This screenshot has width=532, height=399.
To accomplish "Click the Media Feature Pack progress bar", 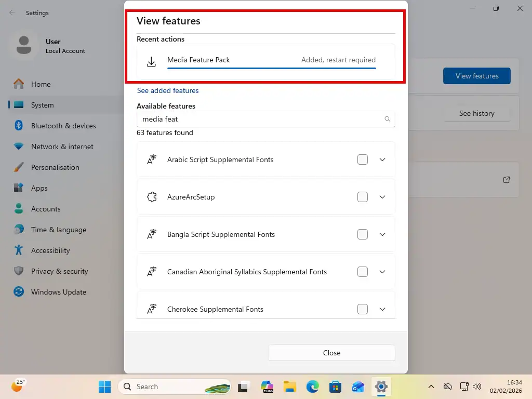I will 271,68.
